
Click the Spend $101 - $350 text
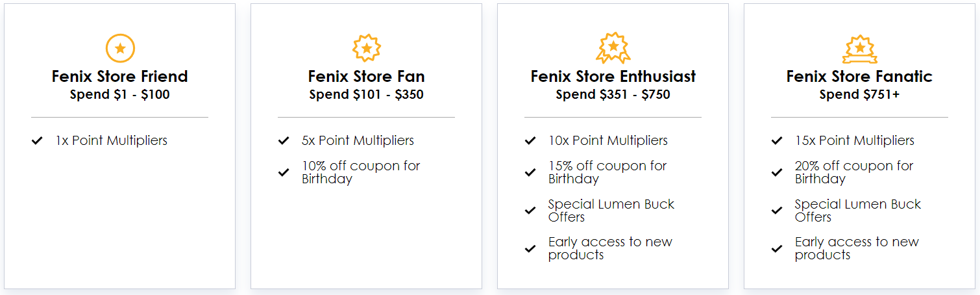pos(367,95)
